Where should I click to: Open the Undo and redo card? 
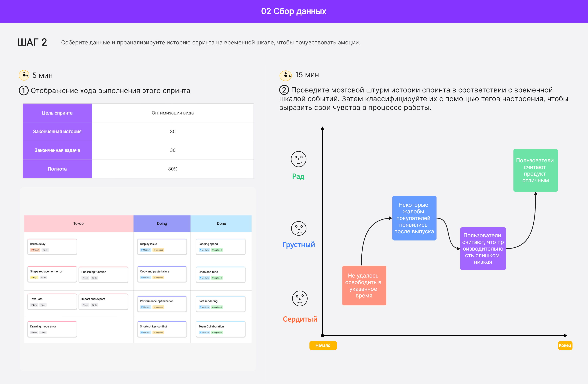[x=221, y=274]
